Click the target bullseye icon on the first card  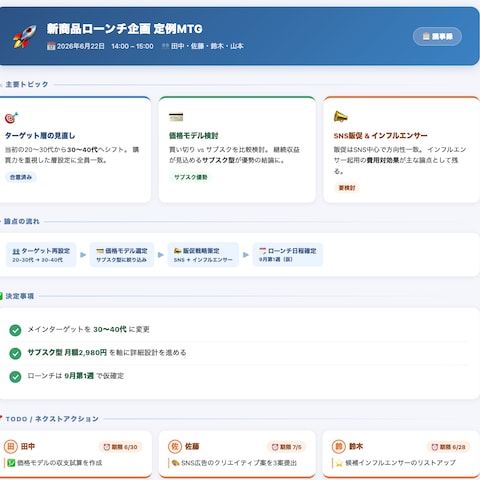[11, 118]
